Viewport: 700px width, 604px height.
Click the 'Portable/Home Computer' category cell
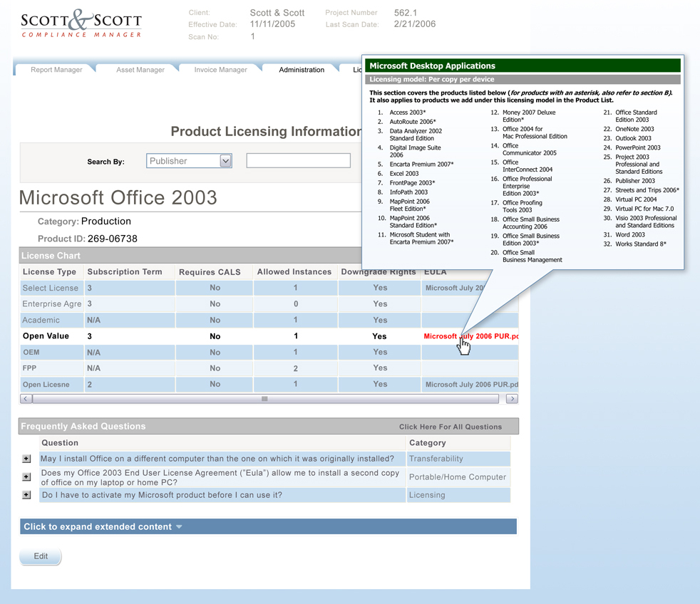(x=458, y=477)
